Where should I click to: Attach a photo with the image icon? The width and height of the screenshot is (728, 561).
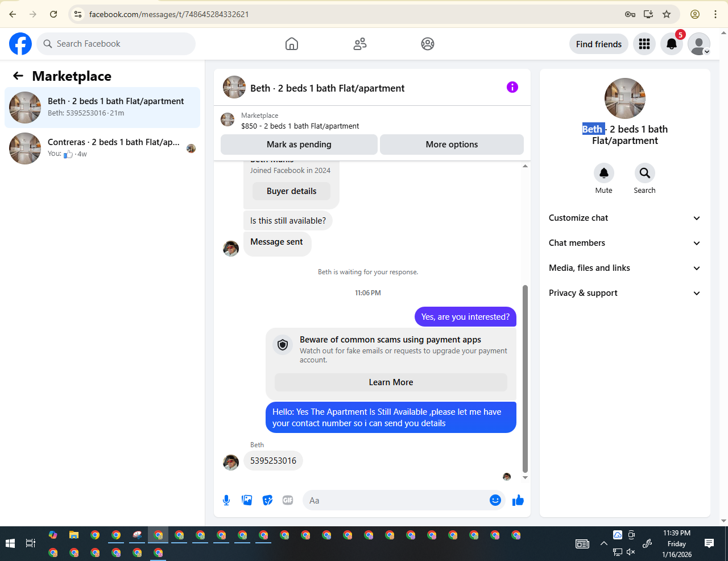[x=247, y=500]
